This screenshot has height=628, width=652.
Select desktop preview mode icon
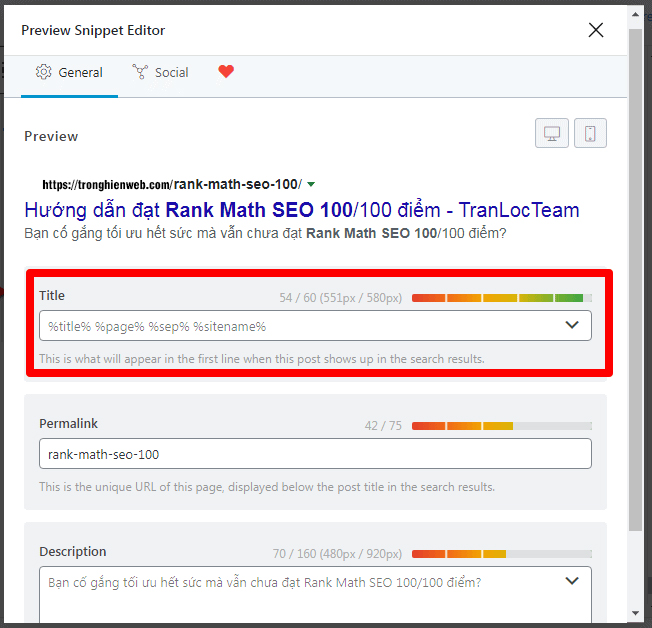coord(551,133)
